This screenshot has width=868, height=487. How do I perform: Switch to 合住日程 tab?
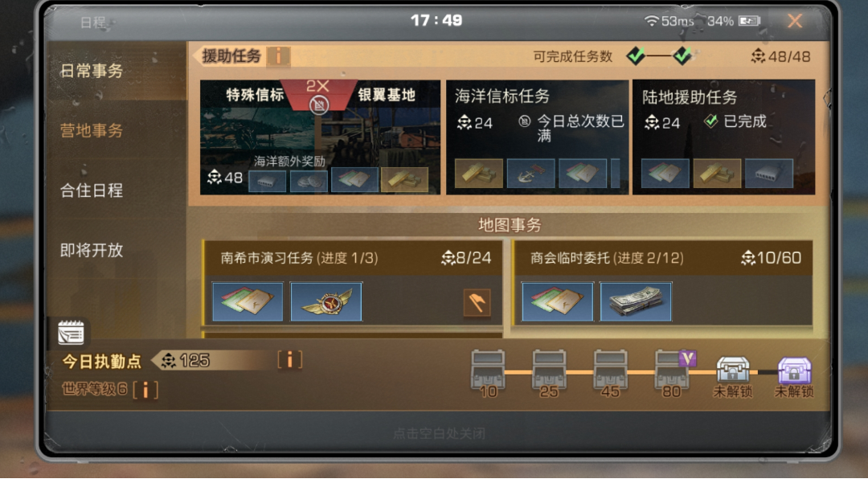tap(92, 190)
